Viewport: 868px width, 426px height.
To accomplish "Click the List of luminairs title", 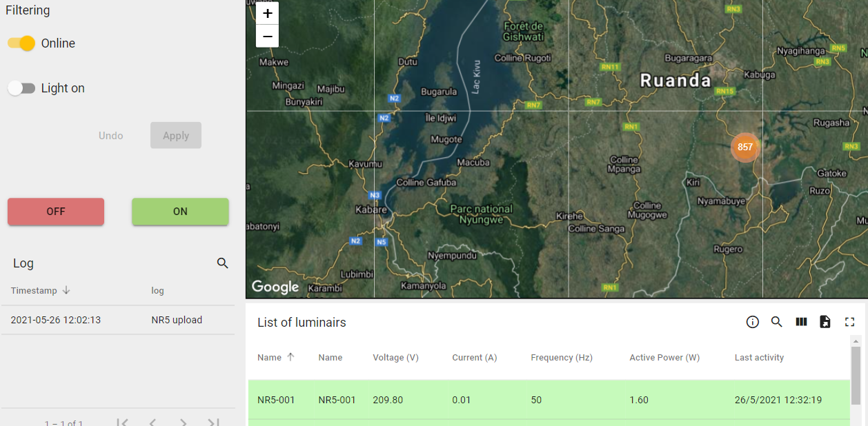I will [302, 323].
